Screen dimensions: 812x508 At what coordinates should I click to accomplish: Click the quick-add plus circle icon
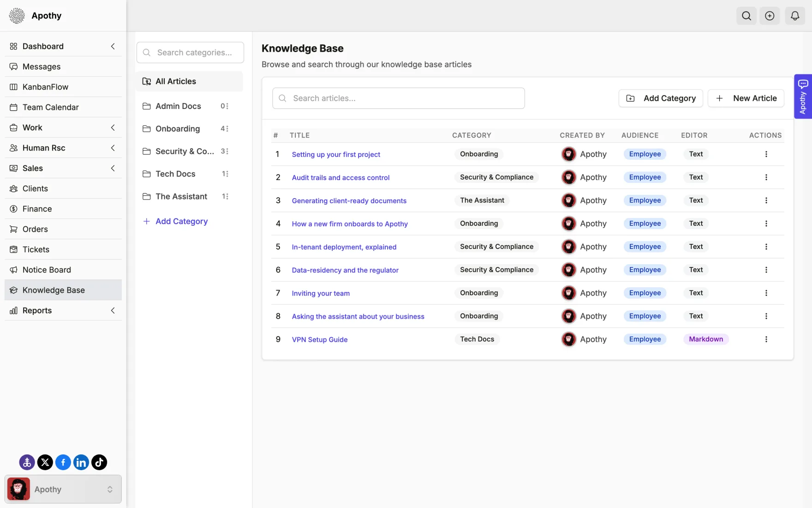click(770, 16)
